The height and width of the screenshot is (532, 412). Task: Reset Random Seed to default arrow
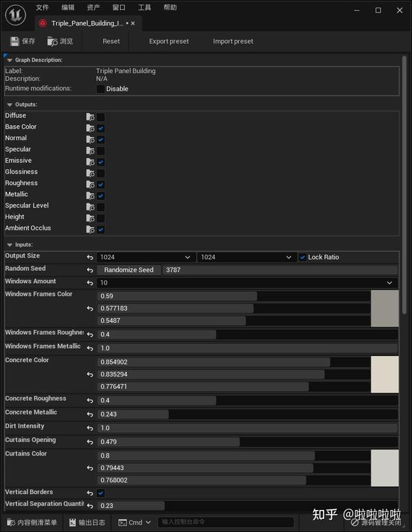(89, 270)
